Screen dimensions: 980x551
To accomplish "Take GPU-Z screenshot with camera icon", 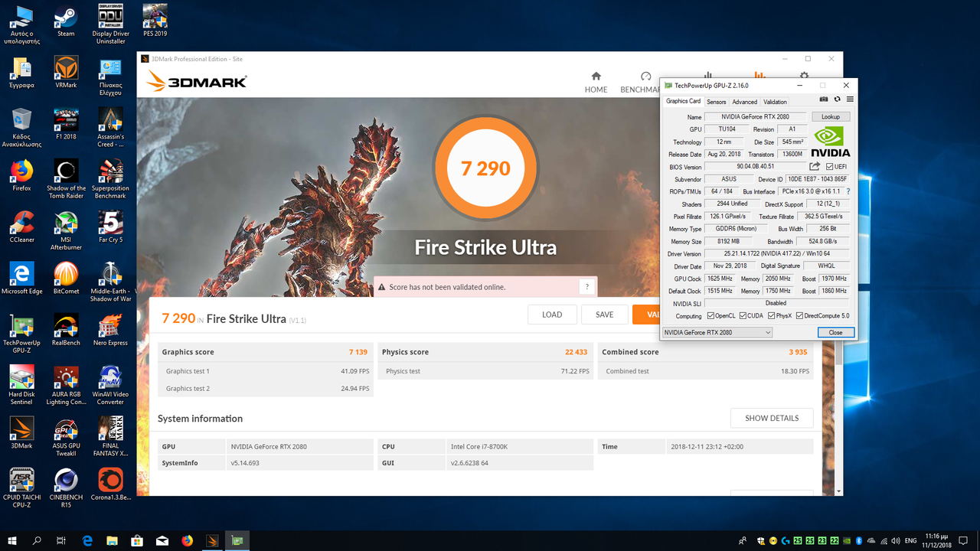I will point(824,99).
